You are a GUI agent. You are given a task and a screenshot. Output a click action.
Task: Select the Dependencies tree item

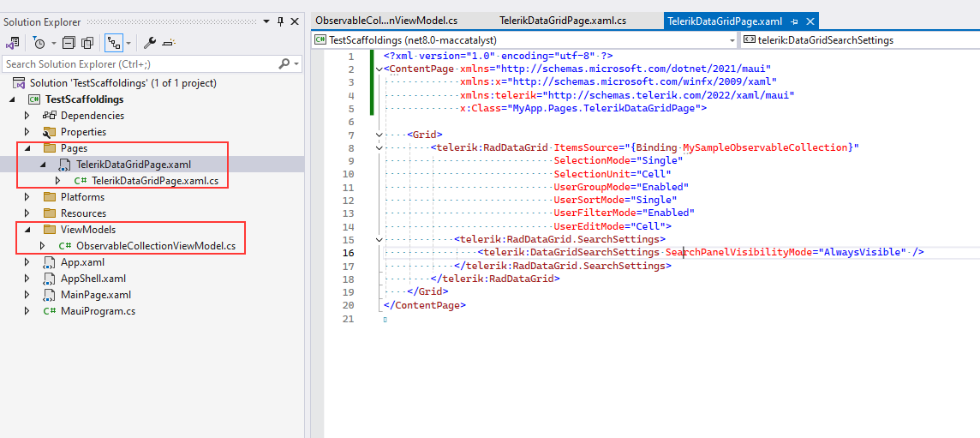(92, 116)
